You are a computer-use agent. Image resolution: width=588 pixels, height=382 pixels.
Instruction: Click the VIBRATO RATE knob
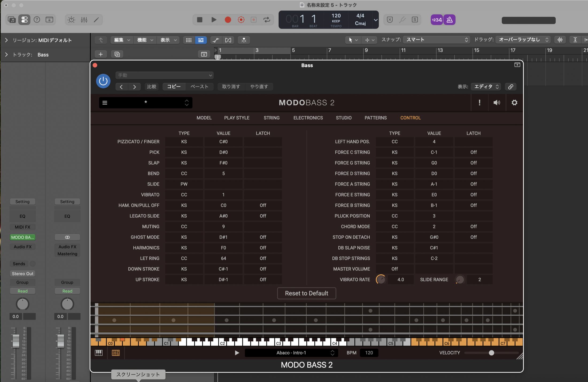381,279
